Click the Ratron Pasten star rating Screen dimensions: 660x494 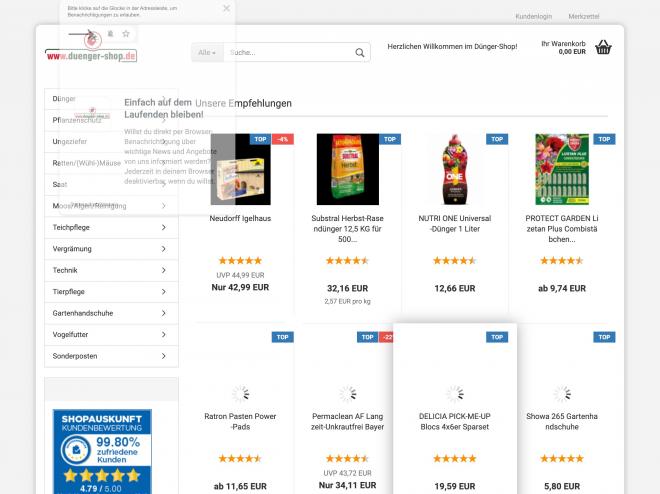tap(240, 458)
